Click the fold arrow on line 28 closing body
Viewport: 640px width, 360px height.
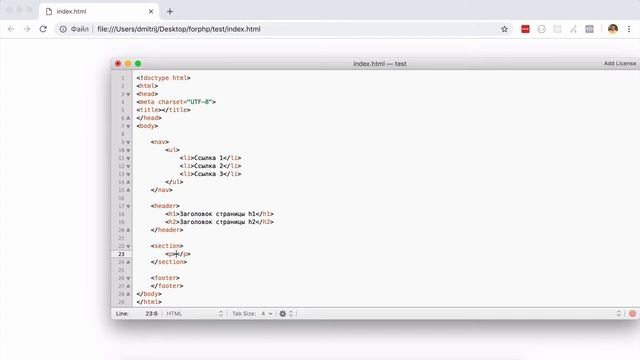[x=128, y=294]
